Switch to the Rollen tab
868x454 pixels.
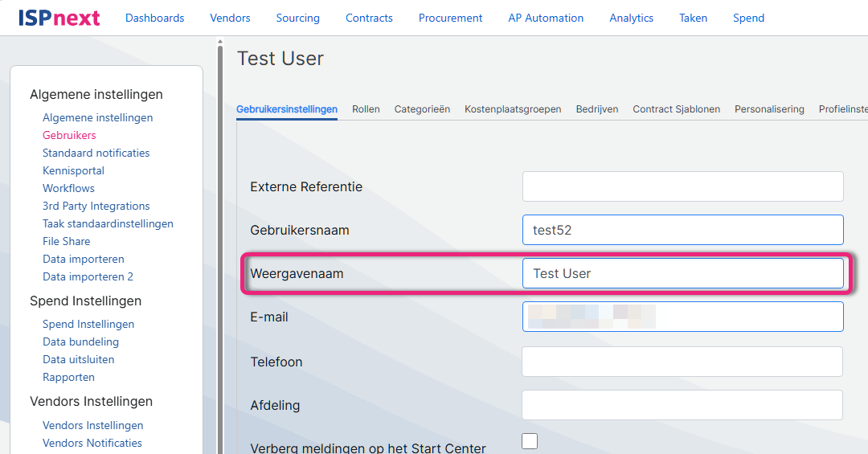[366, 109]
